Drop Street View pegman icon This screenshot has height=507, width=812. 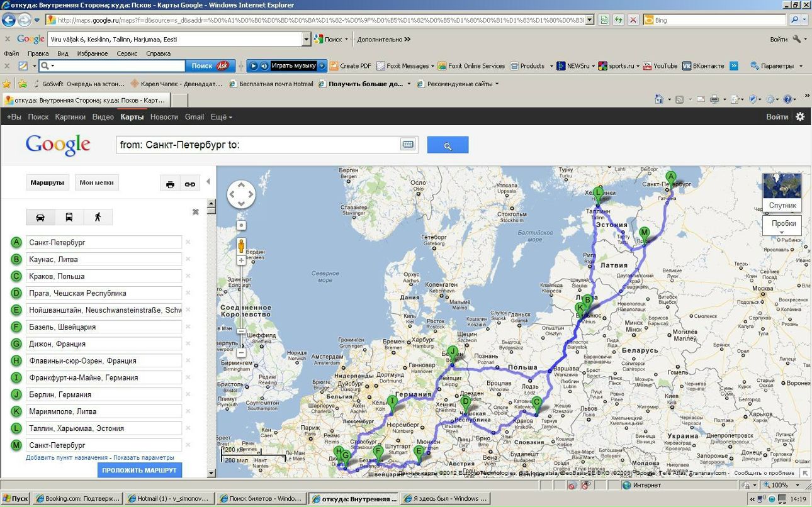241,245
